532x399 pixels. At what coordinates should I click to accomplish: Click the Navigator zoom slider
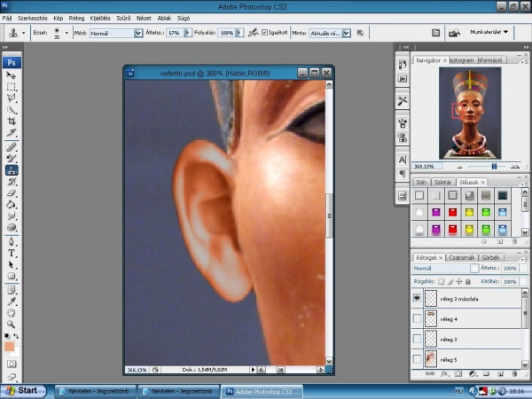coord(494,167)
